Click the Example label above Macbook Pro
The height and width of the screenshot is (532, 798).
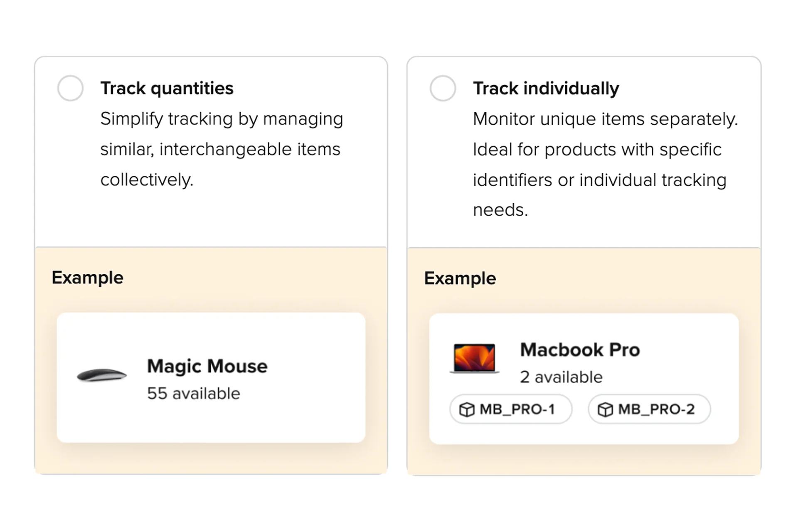point(460,278)
